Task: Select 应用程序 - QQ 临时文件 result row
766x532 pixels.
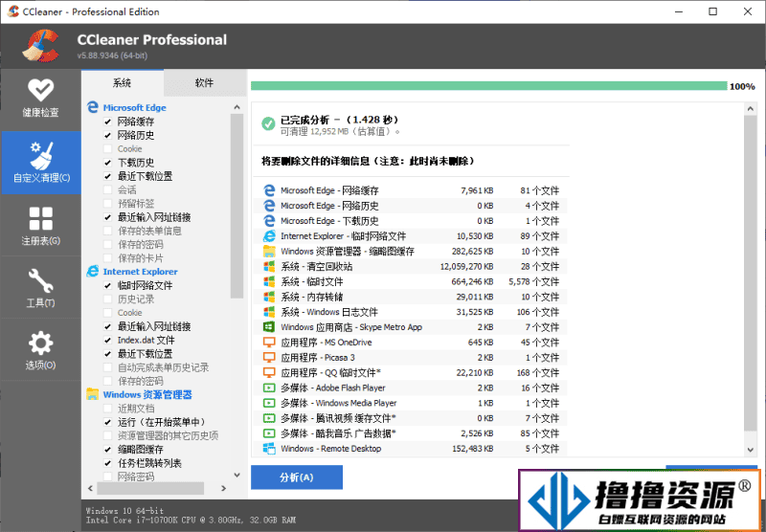Action: pyautogui.click(x=411, y=372)
